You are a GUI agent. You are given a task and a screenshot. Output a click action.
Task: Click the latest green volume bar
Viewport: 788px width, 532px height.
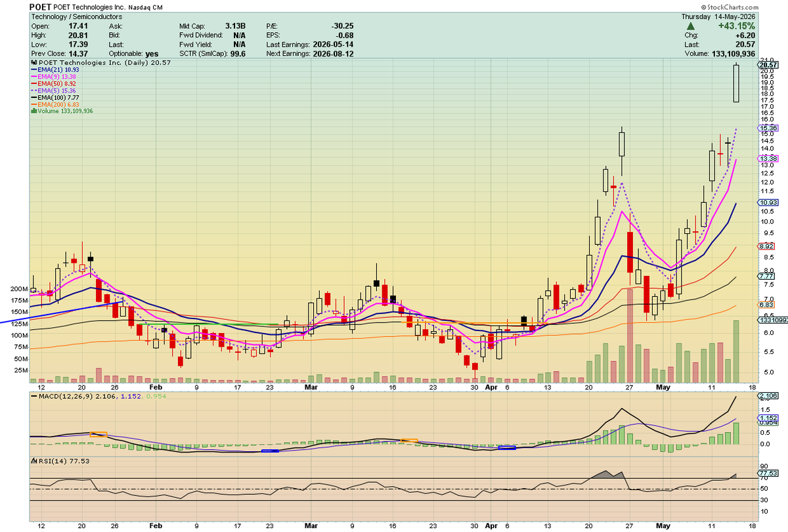[737, 351]
